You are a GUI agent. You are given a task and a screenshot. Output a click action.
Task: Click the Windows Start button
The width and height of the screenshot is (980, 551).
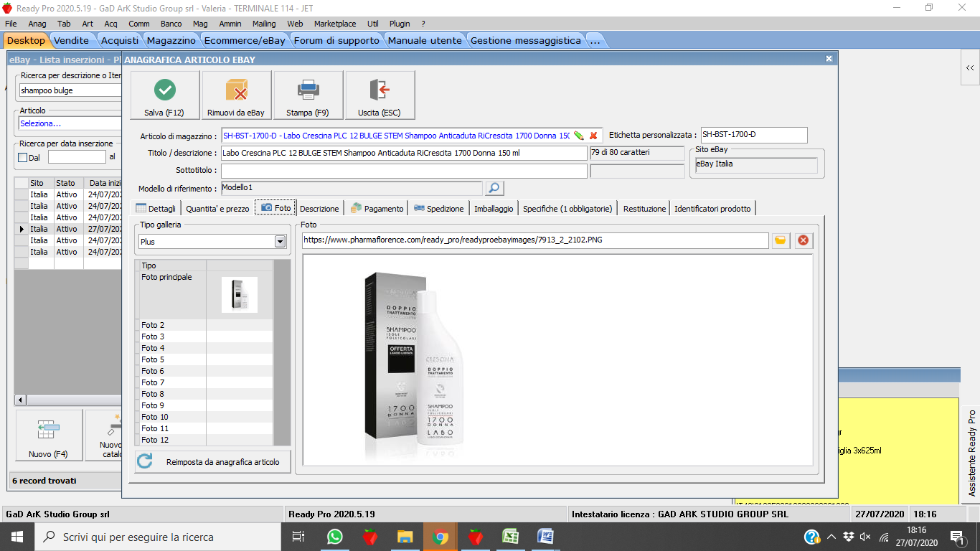coord(17,537)
